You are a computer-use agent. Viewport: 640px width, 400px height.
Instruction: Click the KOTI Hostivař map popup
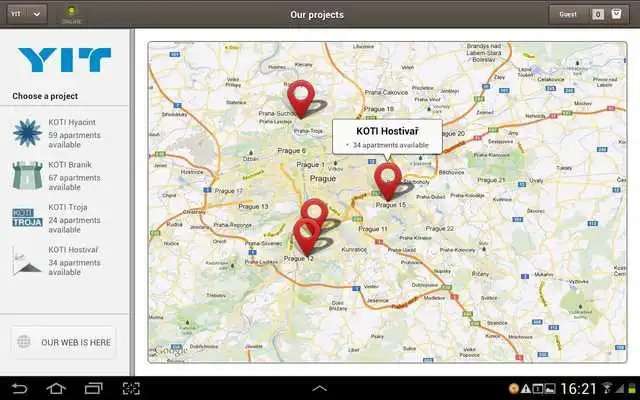pyautogui.click(x=387, y=137)
